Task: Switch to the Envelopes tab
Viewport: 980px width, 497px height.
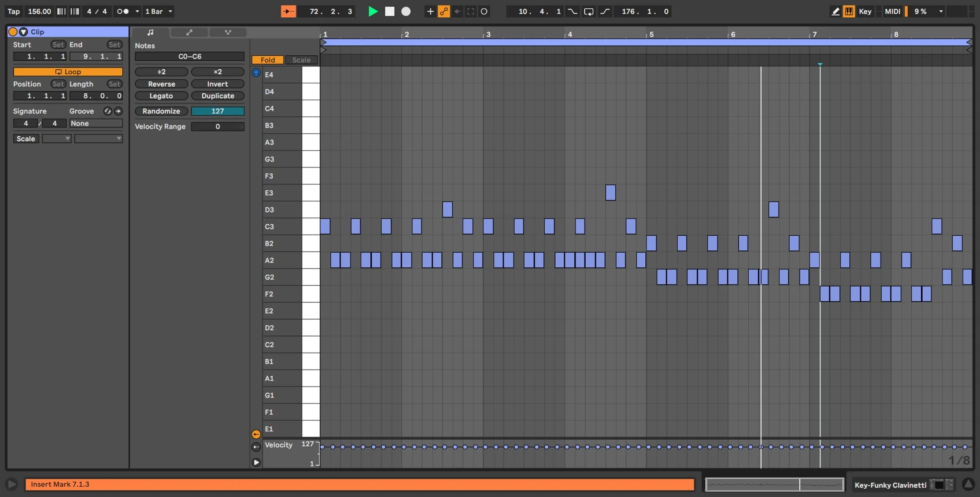Action: [189, 32]
